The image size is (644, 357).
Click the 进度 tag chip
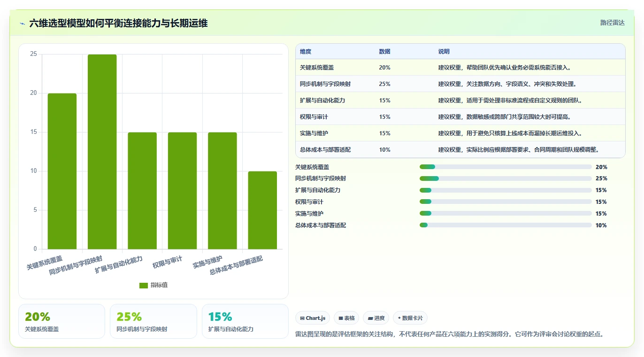[376, 318]
